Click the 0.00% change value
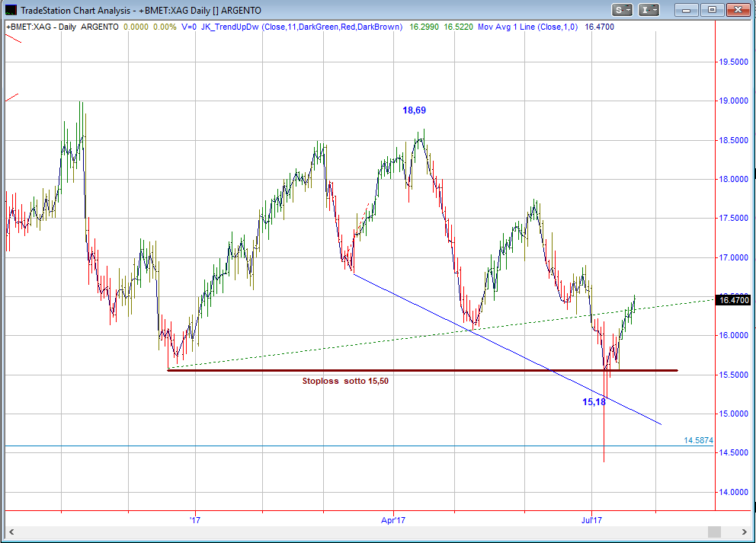This screenshot has width=756, height=543. [x=165, y=27]
